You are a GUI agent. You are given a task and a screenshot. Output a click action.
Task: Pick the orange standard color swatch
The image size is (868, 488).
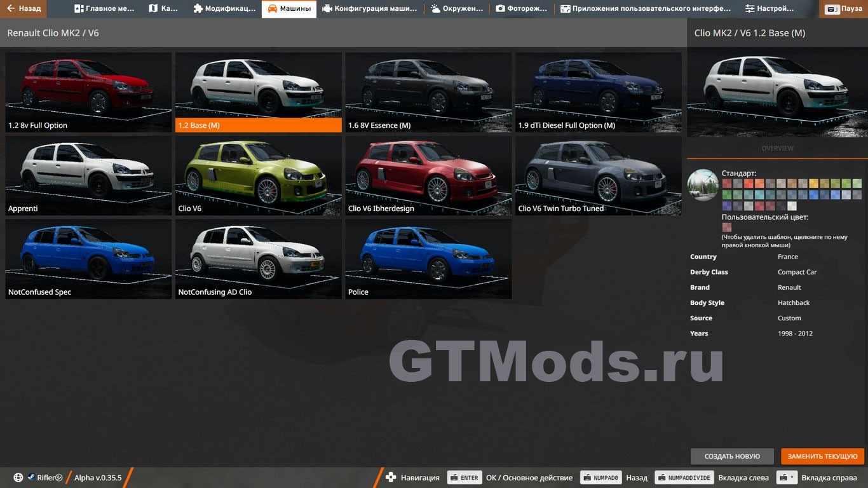click(x=759, y=184)
